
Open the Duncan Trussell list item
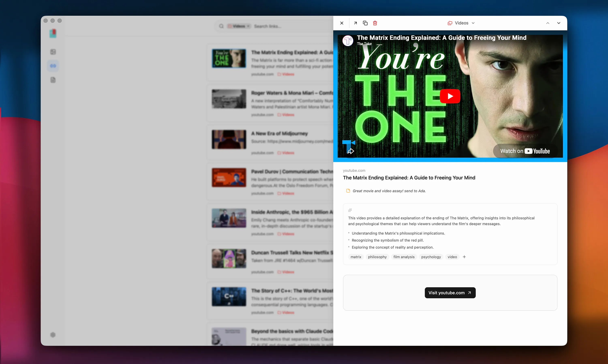click(x=270, y=261)
